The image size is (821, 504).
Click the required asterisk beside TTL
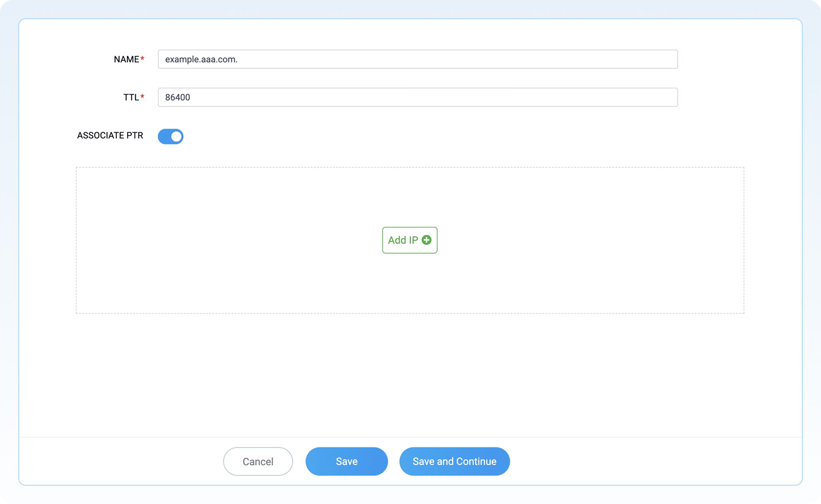(143, 96)
